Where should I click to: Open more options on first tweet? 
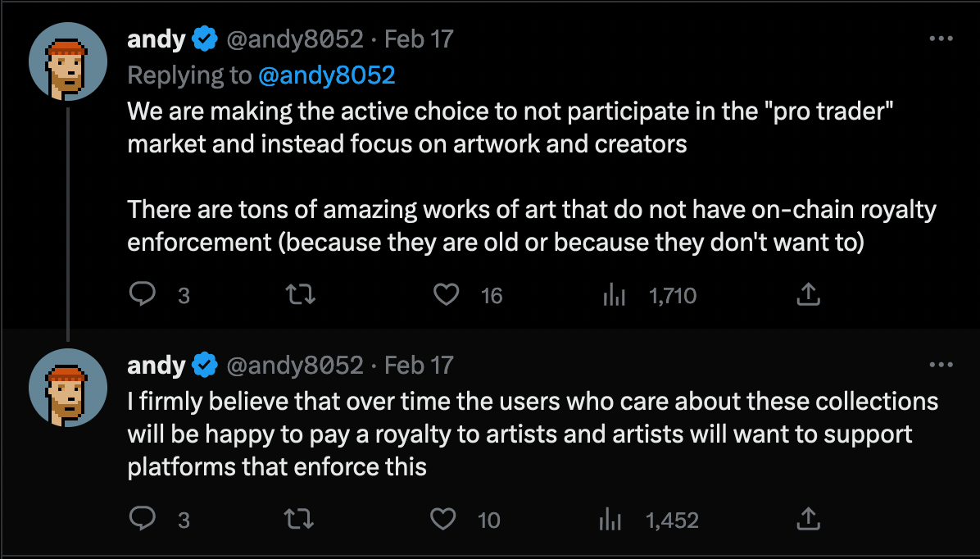coord(939,39)
